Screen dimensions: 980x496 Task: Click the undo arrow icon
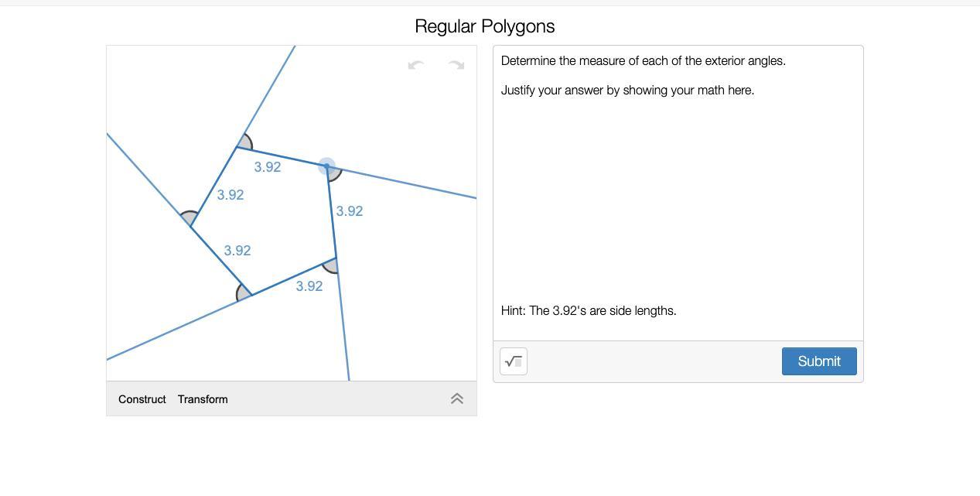pos(416,65)
